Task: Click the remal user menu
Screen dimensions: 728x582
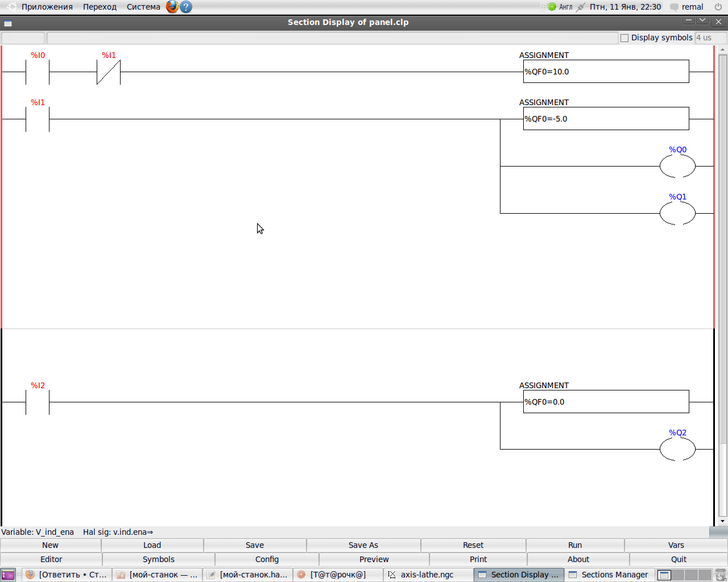Action: pyautogui.click(x=687, y=7)
